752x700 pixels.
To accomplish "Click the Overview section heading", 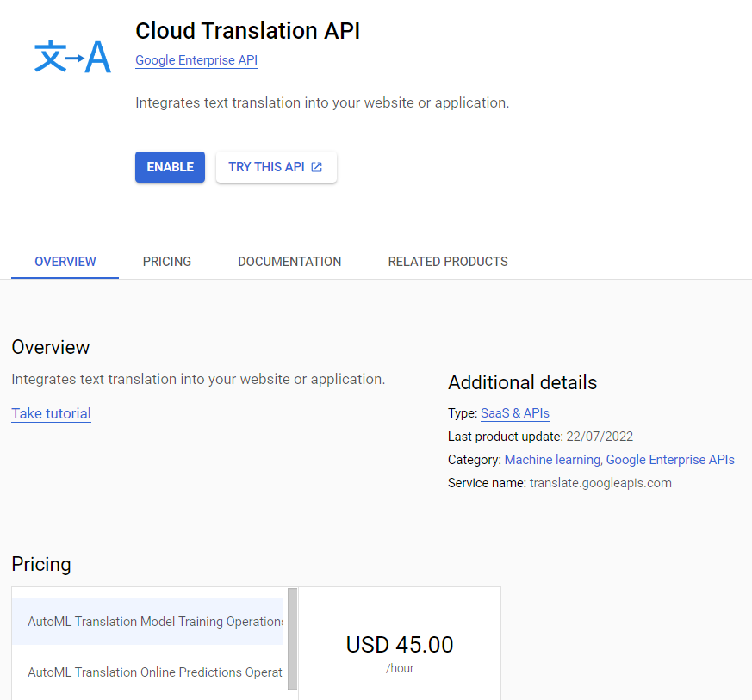I will pos(50,347).
